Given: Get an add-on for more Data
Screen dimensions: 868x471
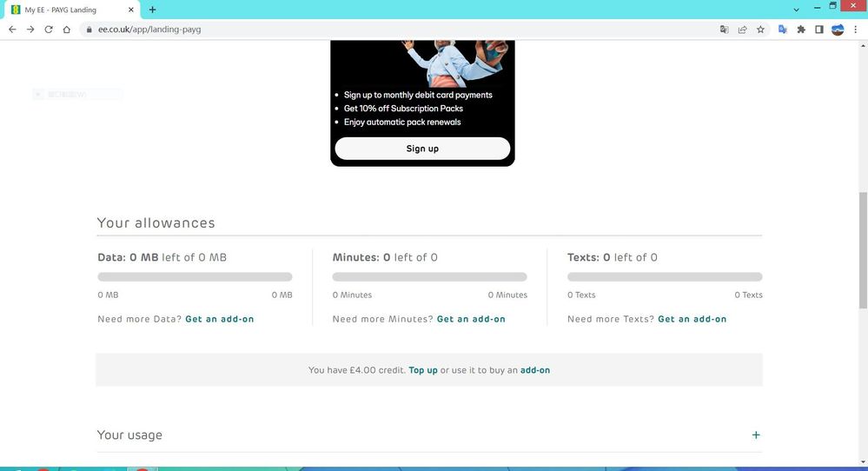Looking at the screenshot, I should 219,319.
